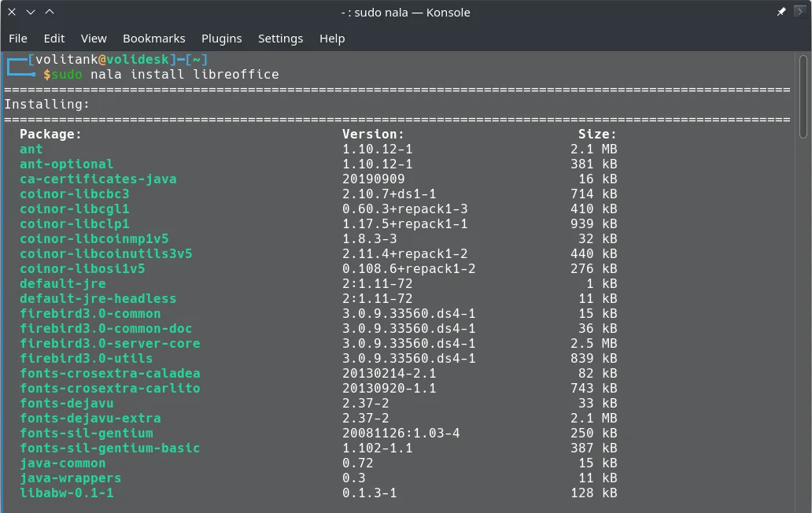Click package name 'firebird3.0-common-doc'
The width and height of the screenshot is (812, 513).
[x=105, y=329]
